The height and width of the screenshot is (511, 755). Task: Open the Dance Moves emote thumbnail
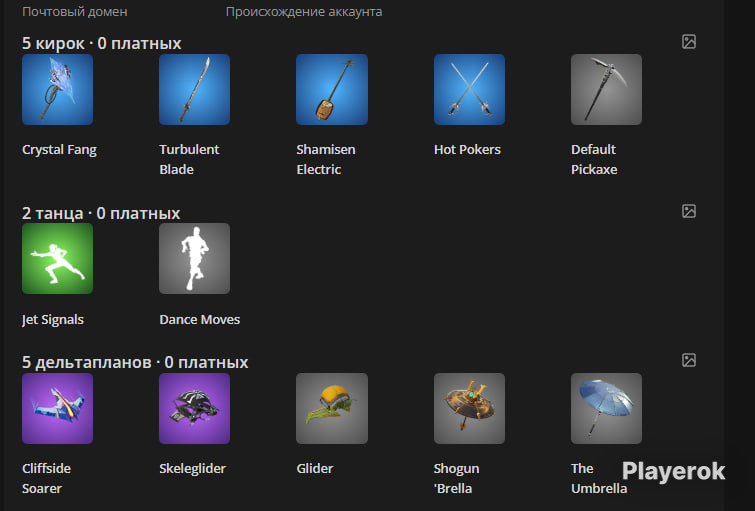[195, 259]
